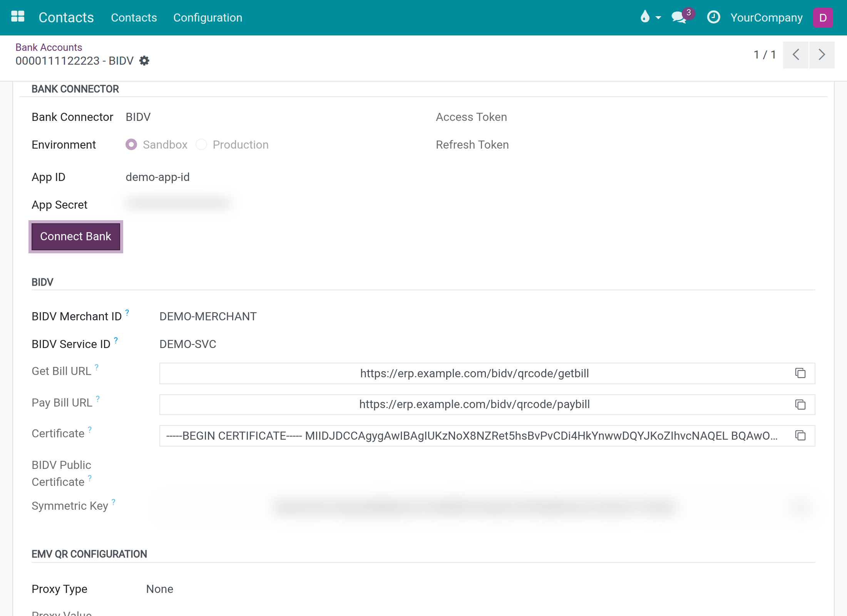Go back to Bank Accounts breadcrumb
Image resolution: width=847 pixels, height=616 pixels.
49,47
